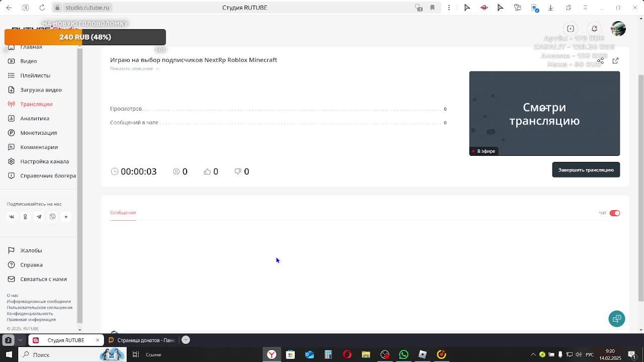Viewport: 644px width, 362px height.
Task: Toggle the Чат switch off
Action: point(615,213)
